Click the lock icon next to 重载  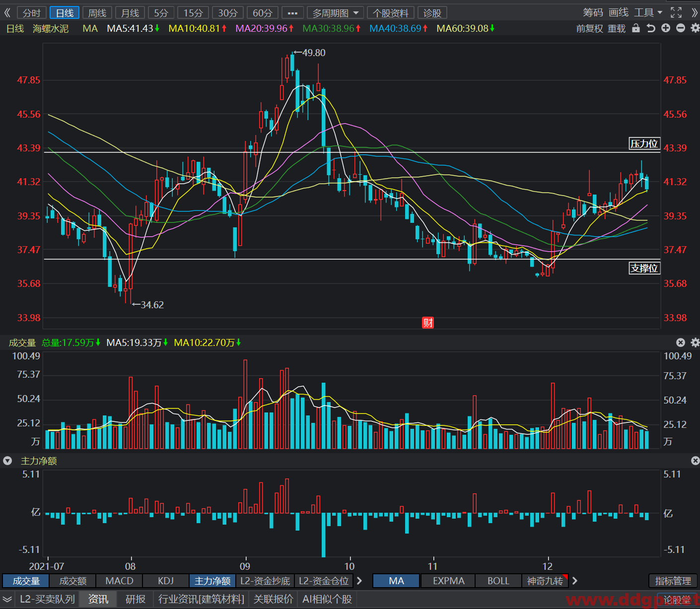[x=636, y=28]
